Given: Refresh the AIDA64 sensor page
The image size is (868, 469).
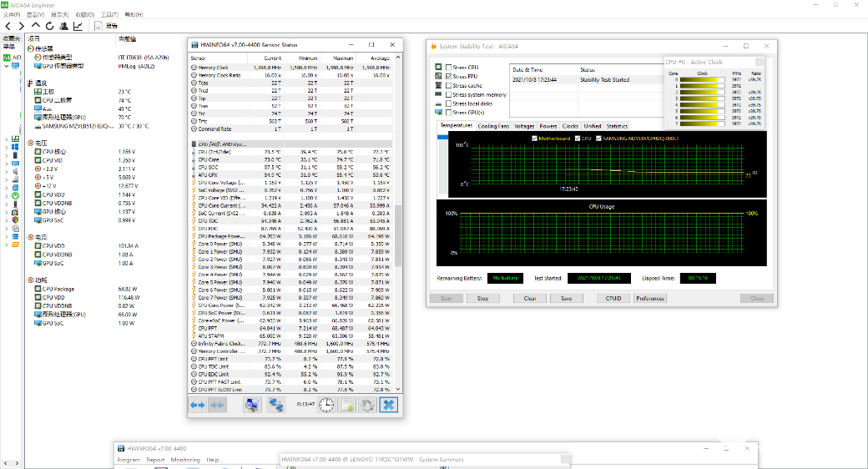Looking at the screenshot, I should tap(50, 26).
